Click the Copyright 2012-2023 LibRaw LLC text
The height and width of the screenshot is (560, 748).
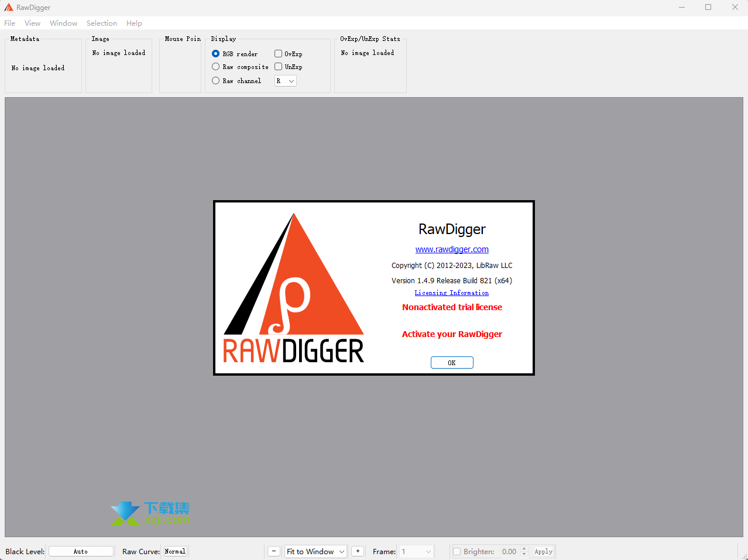pos(452,265)
